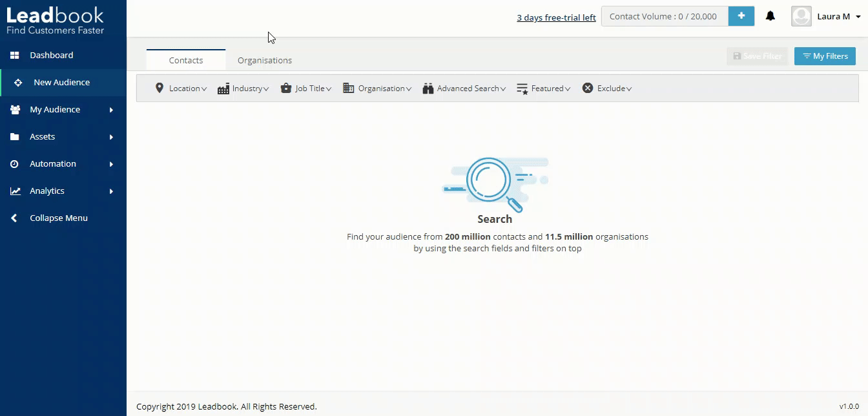Open the My Filters button
This screenshot has width=868, height=416.
(x=825, y=56)
